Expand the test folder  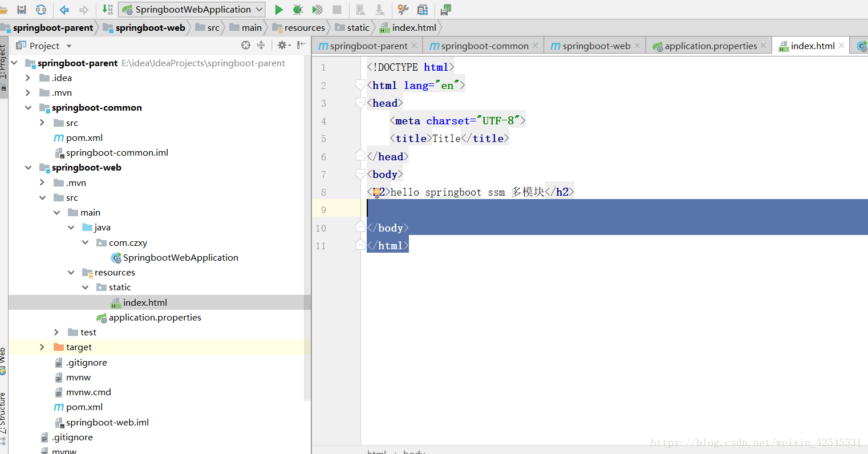click(x=56, y=332)
